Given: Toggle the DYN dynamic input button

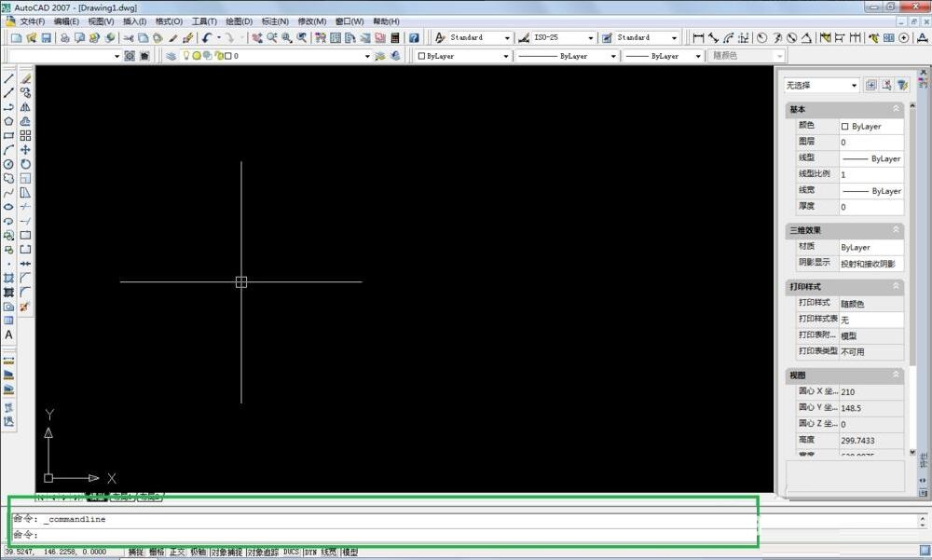Looking at the screenshot, I should [310, 553].
